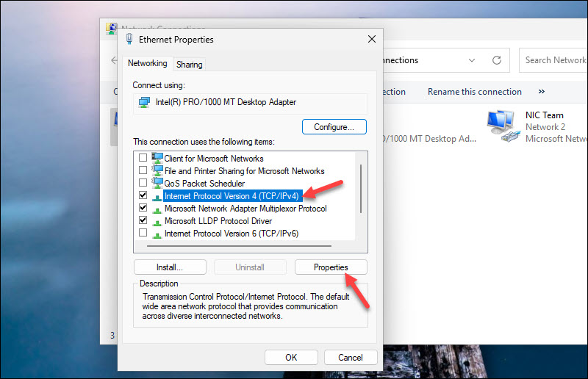Open Properties for selected item
Image resolution: width=588 pixels, height=379 pixels.
pyautogui.click(x=331, y=267)
